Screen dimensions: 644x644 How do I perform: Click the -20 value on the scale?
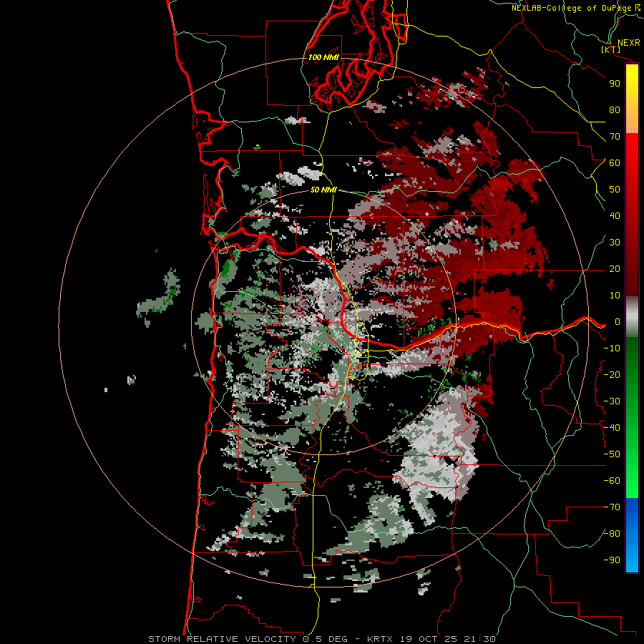(x=612, y=375)
